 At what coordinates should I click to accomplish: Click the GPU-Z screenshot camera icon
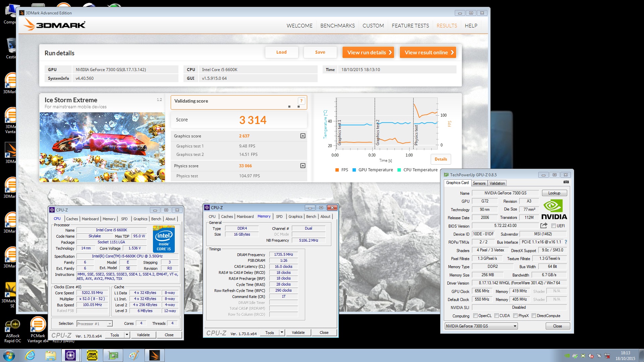pyautogui.click(x=566, y=182)
